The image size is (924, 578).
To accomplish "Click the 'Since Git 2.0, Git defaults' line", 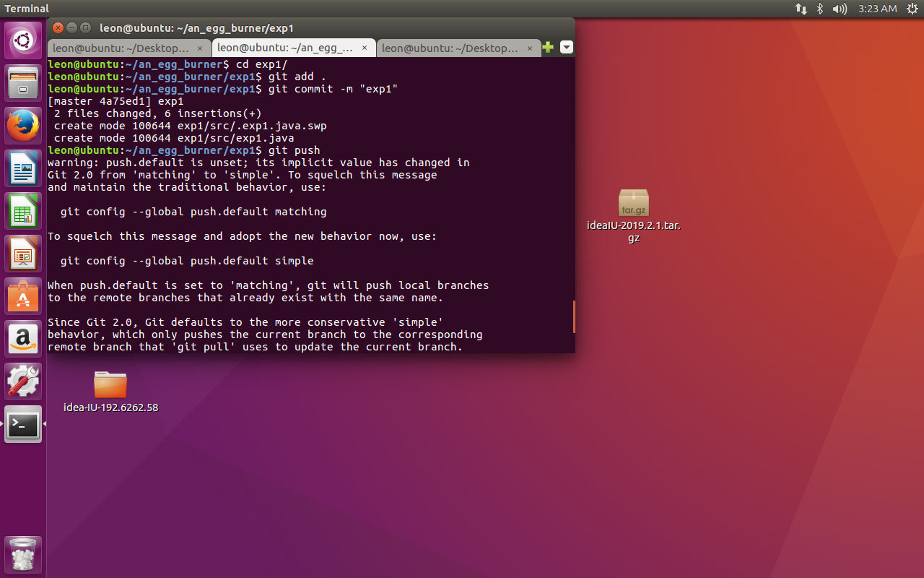I will 245,322.
